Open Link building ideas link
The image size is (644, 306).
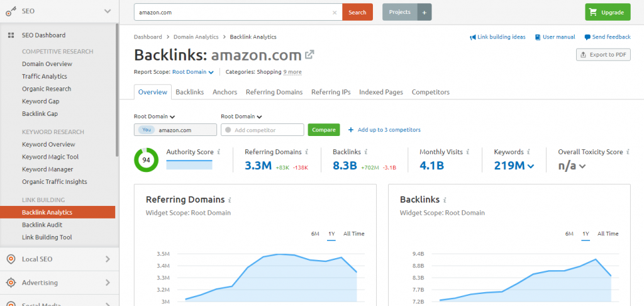coord(498,37)
